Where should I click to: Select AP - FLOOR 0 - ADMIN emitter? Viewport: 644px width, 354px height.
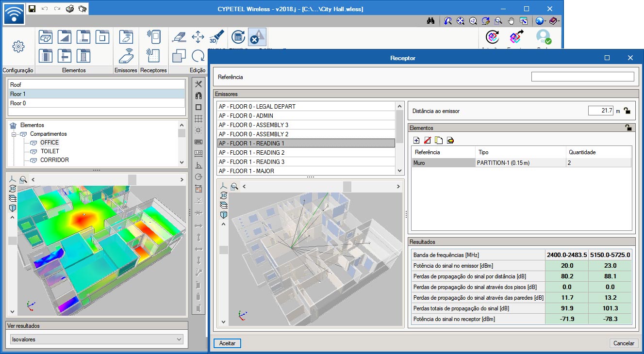coord(306,115)
